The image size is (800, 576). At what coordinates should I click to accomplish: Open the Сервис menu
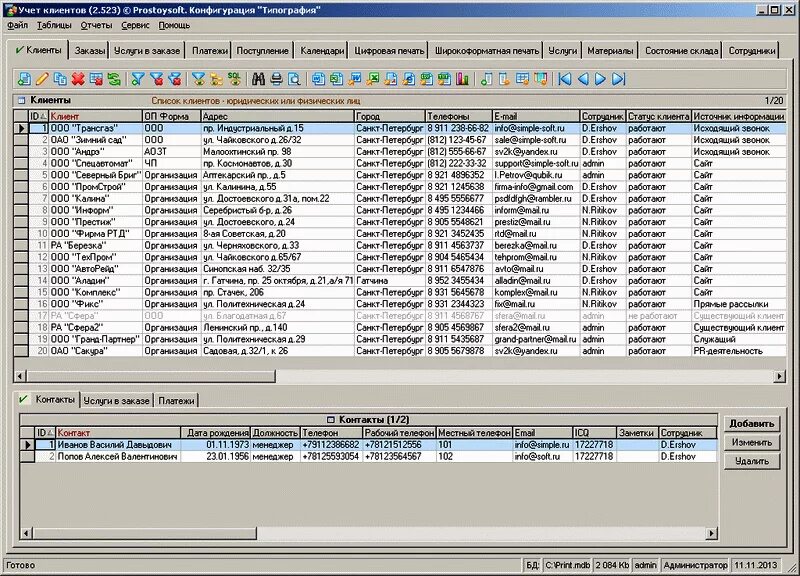point(135,25)
